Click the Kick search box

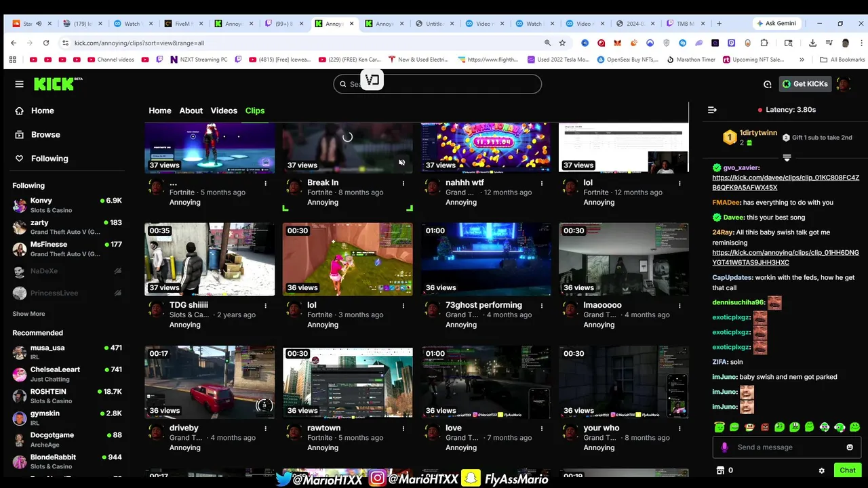[x=437, y=84]
